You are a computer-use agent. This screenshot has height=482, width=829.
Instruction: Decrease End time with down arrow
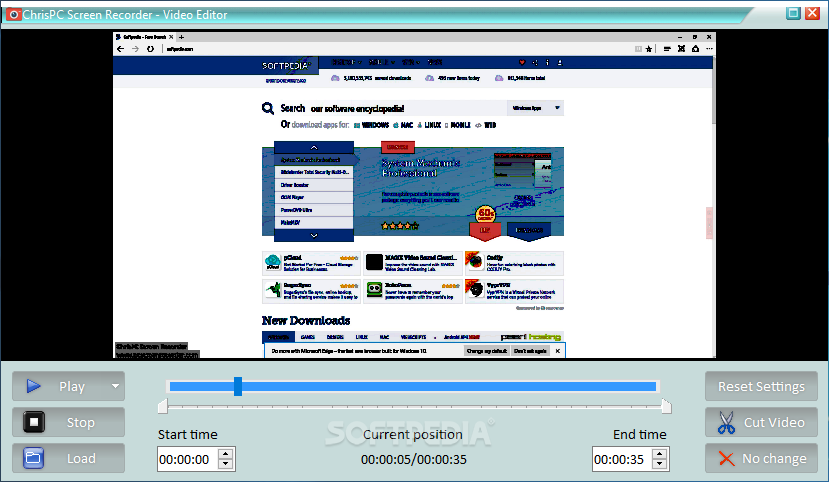coord(660,465)
